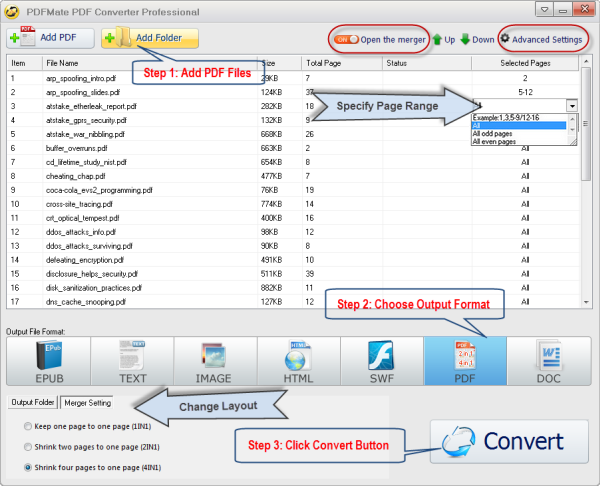Select arp_spoofing_slides.pdf row
The width and height of the screenshot is (600, 486).
click(x=293, y=92)
